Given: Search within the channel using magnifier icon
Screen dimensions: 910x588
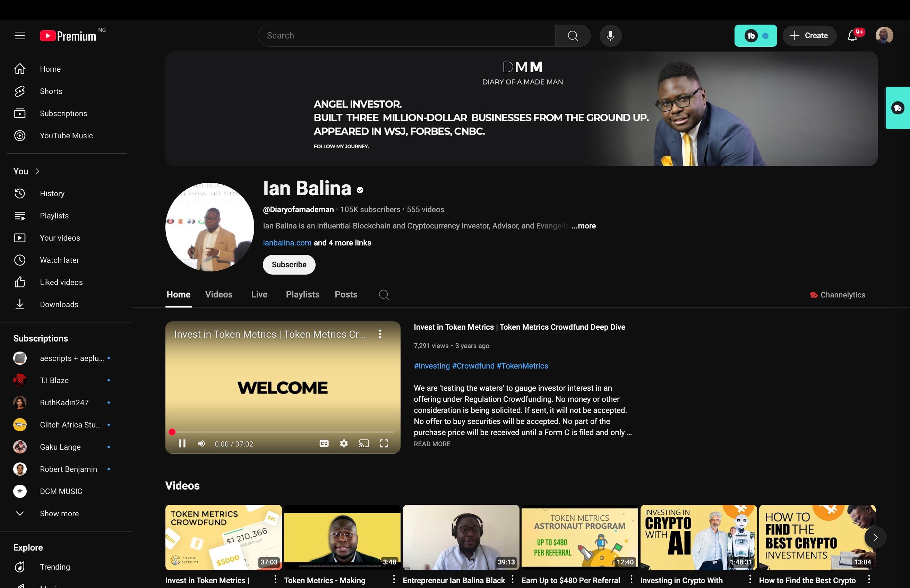Looking at the screenshot, I should click(x=384, y=295).
